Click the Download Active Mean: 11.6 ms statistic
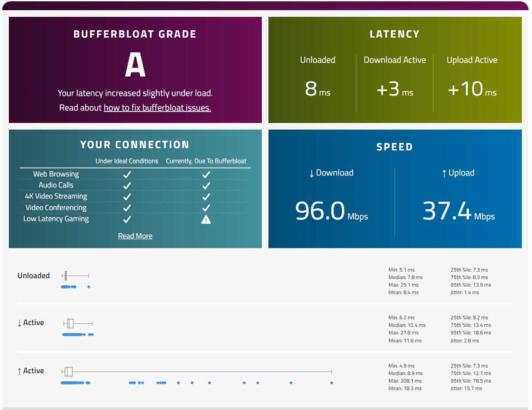 click(405, 341)
